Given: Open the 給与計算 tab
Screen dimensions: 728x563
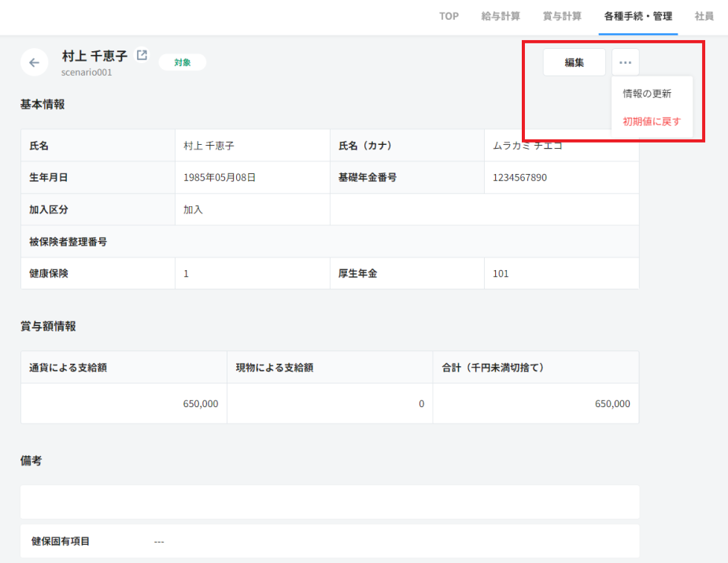Looking at the screenshot, I should 501,17.
